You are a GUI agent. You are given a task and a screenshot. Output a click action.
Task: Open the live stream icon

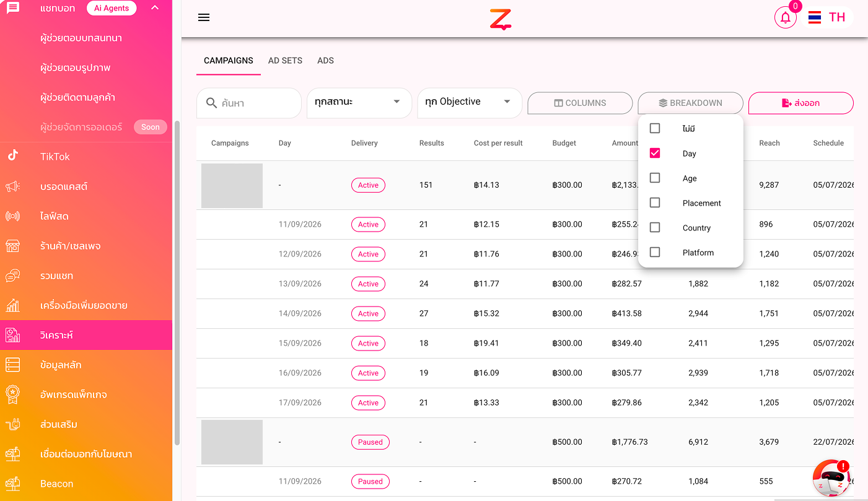[x=13, y=216]
